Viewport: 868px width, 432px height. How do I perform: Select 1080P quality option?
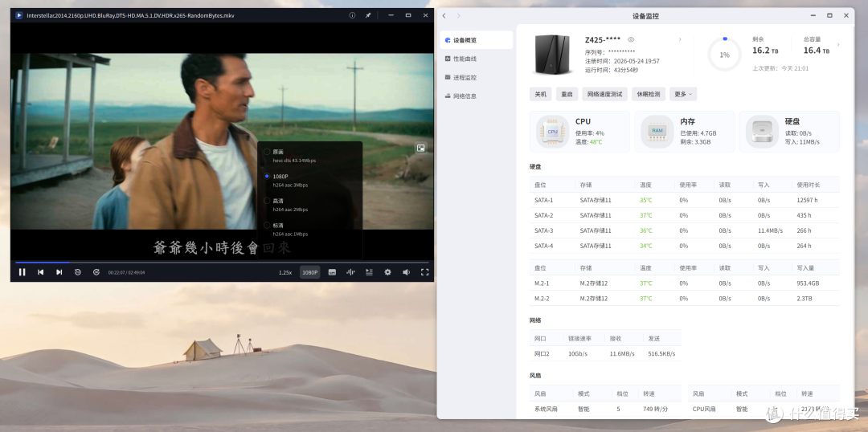click(x=310, y=180)
